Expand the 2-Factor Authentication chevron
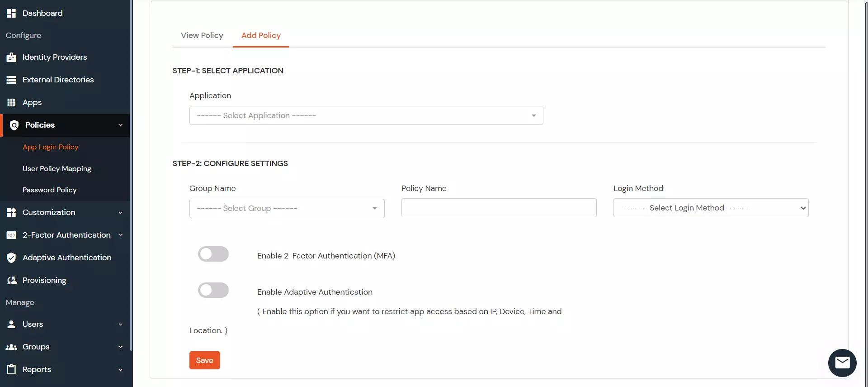Image resolution: width=868 pixels, height=387 pixels. click(x=121, y=235)
